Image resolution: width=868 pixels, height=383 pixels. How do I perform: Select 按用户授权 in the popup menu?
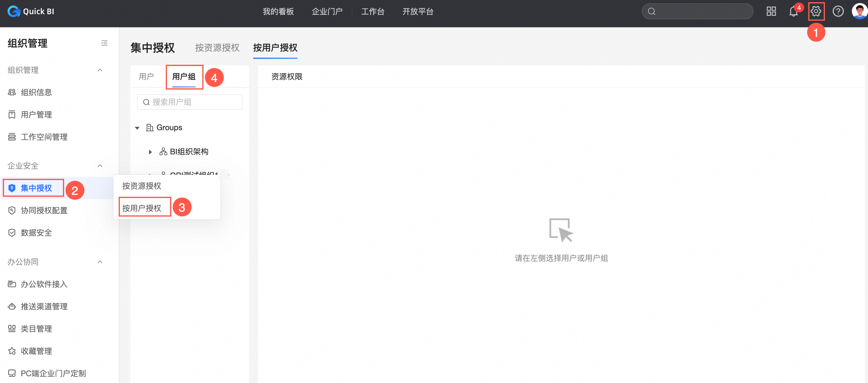tap(142, 208)
